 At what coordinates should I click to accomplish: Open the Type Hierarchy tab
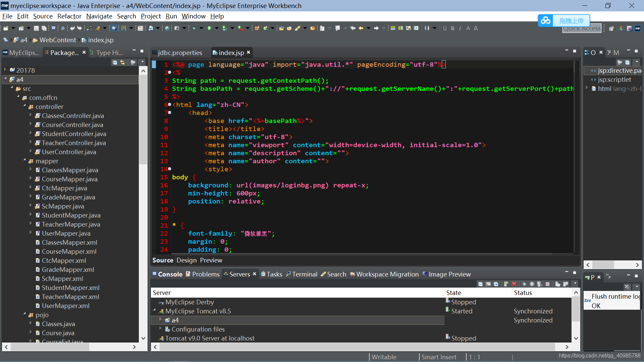(x=107, y=53)
